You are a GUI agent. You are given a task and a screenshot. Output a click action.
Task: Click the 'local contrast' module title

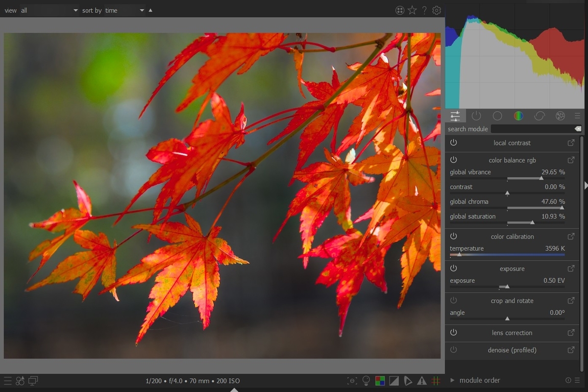pos(512,143)
